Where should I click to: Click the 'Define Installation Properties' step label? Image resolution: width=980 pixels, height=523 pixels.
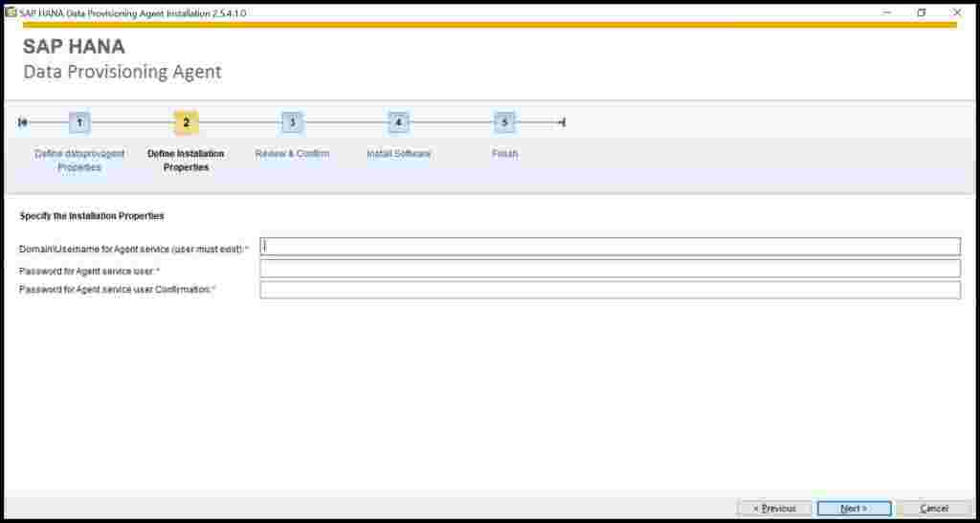coord(186,161)
